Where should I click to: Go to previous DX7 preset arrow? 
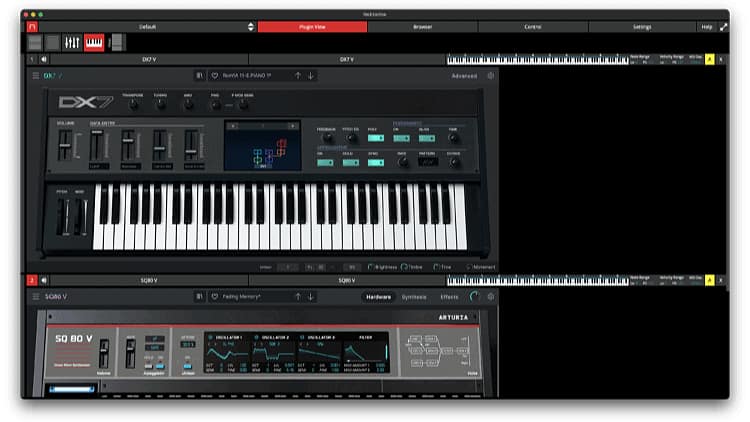(297, 75)
